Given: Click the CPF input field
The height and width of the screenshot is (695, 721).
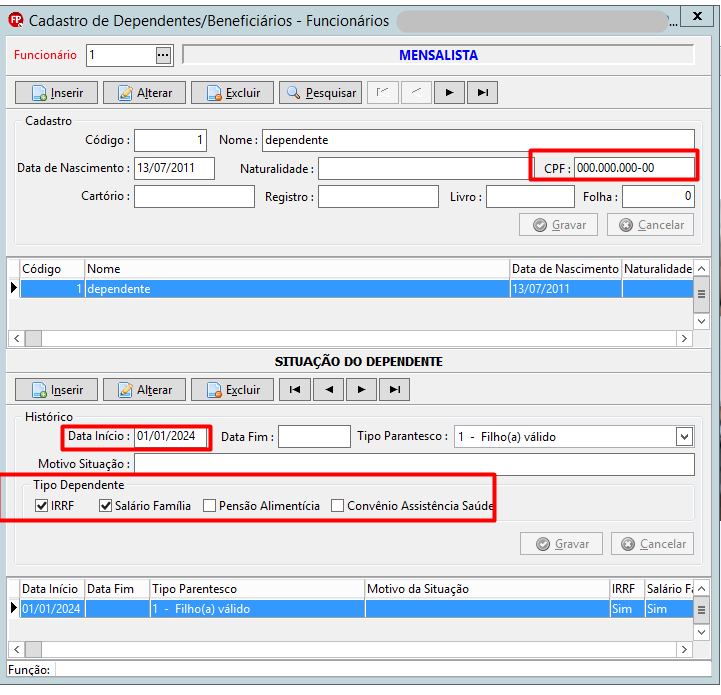Looking at the screenshot, I should pos(634,168).
